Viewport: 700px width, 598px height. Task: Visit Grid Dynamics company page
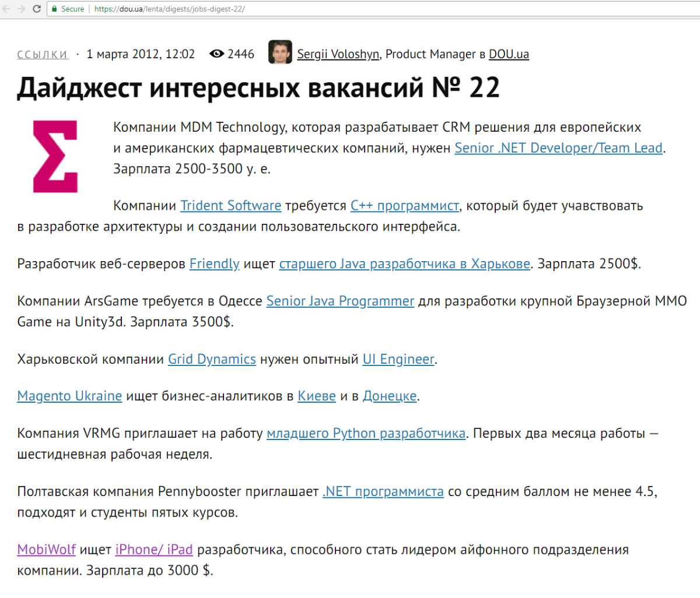click(212, 359)
